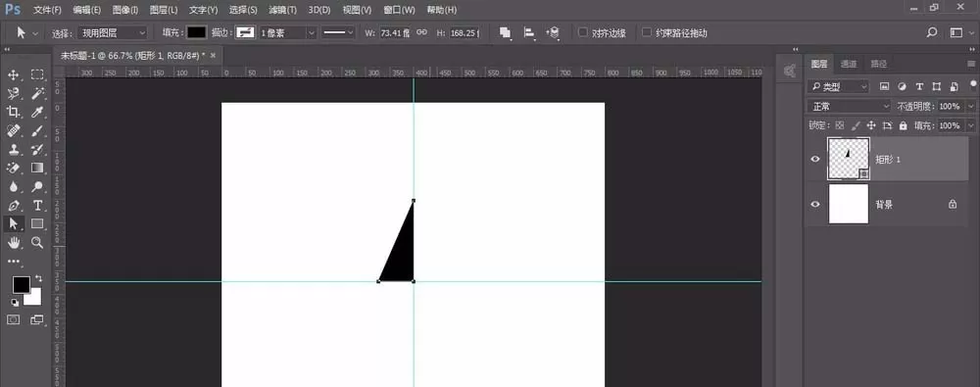Open the 现用图层 selection dropdown
This screenshot has height=387, width=980.
(x=115, y=32)
